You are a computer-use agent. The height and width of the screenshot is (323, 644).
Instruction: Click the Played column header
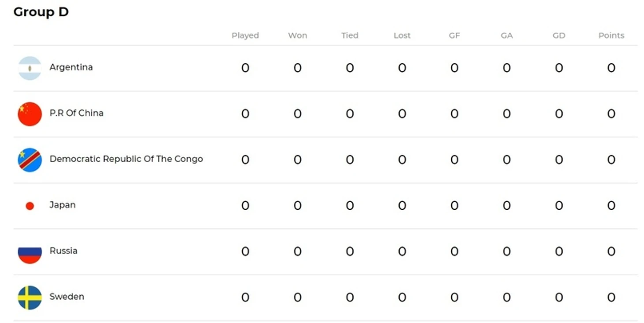[x=245, y=36]
